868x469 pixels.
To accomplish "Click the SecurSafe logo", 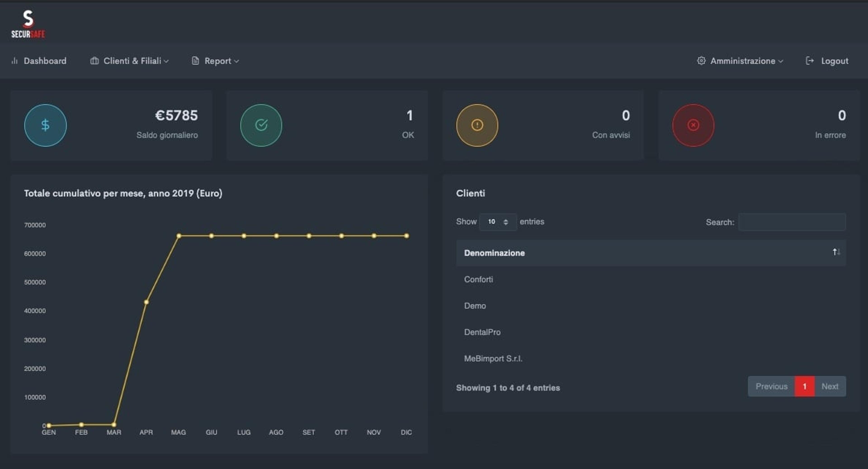I will (28, 24).
